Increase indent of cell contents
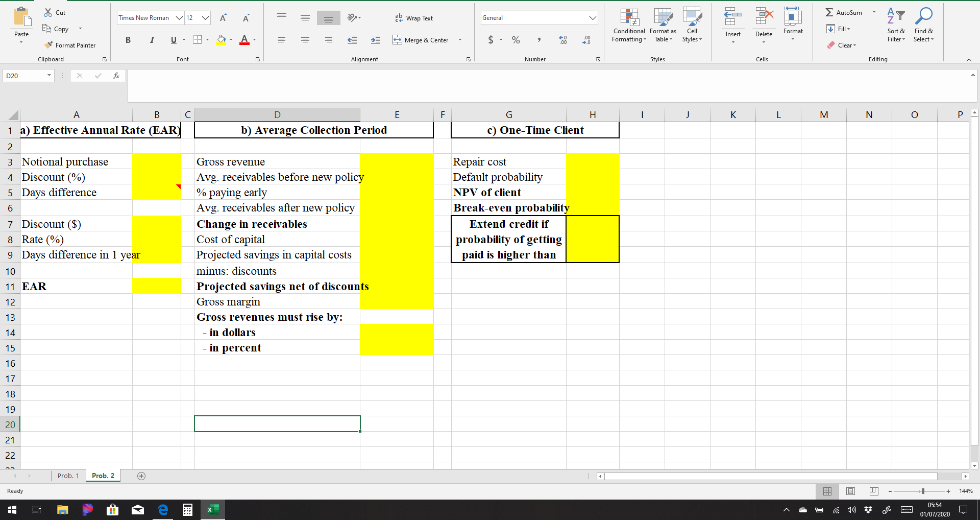 point(376,40)
